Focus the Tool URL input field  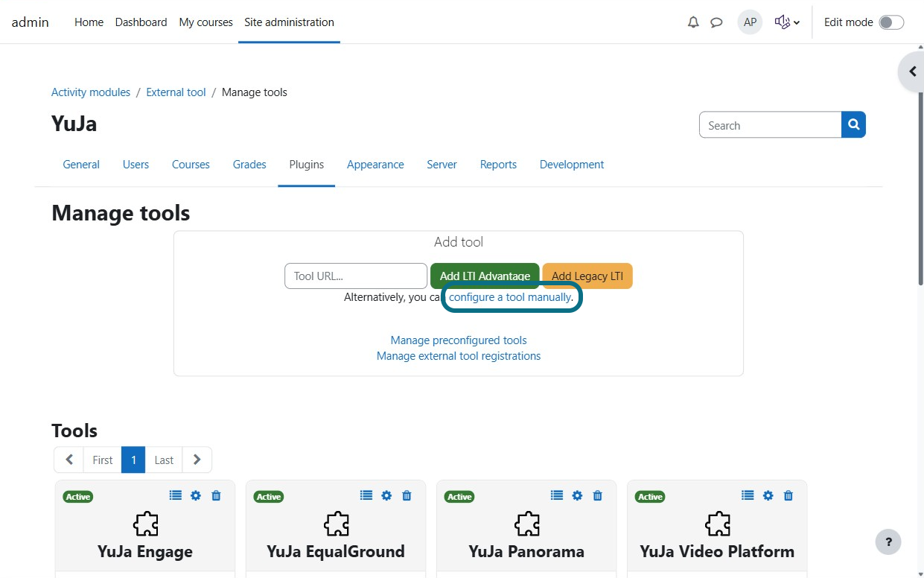[356, 276]
